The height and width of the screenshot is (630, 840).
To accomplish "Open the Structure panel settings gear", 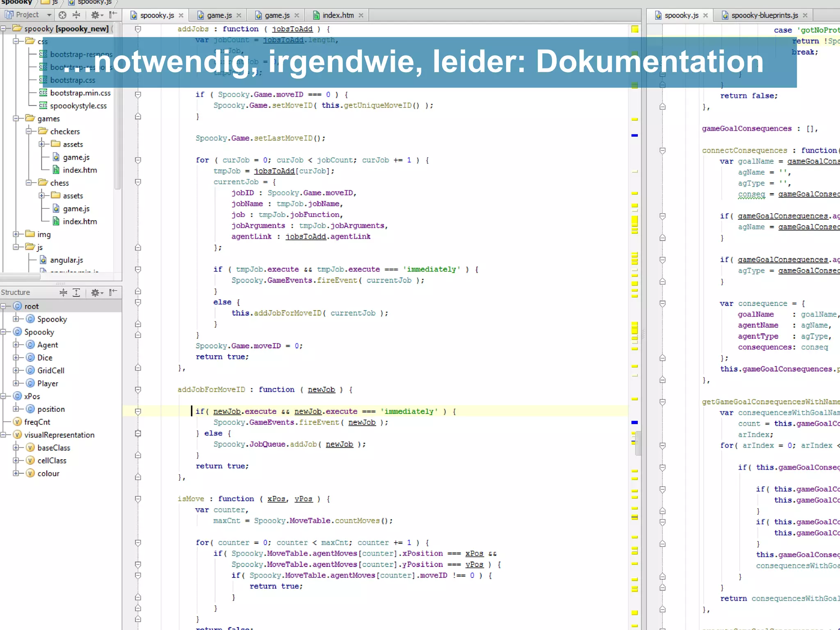I will [97, 292].
